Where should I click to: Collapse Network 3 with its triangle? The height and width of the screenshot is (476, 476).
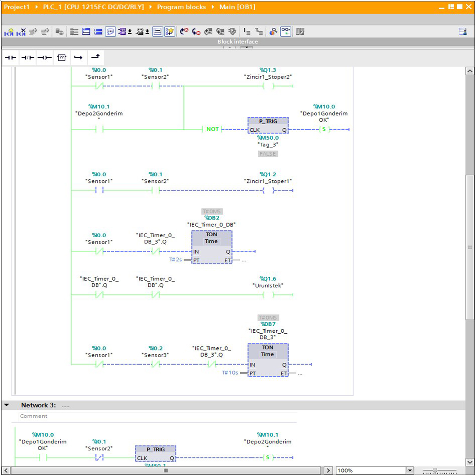[x=7, y=405]
